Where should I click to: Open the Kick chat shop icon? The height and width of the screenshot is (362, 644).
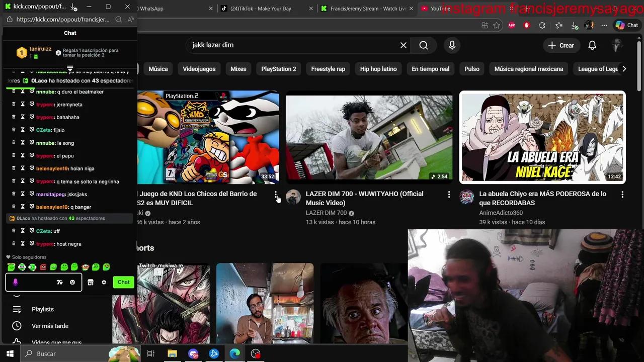click(x=91, y=282)
